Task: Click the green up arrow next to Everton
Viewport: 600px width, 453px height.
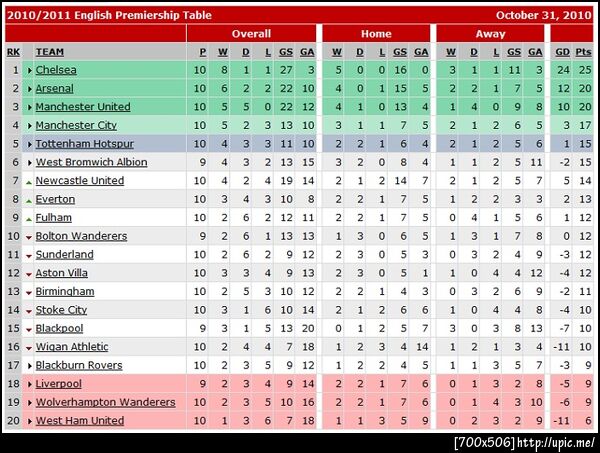Action: pyautogui.click(x=28, y=200)
